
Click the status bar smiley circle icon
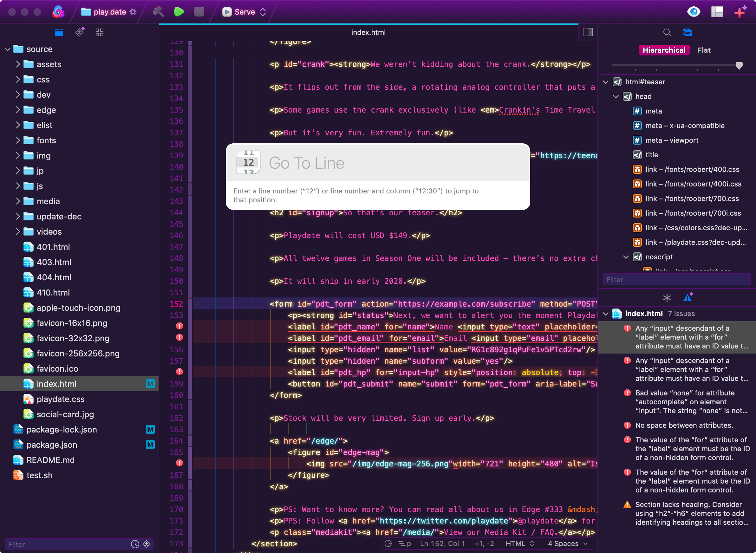click(x=388, y=543)
